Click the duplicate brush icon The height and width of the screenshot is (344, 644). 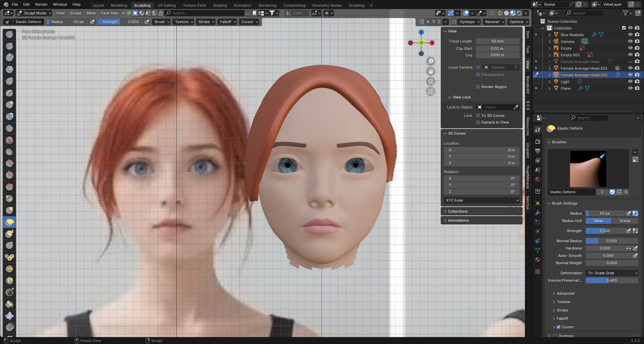pyautogui.click(x=619, y=192)
